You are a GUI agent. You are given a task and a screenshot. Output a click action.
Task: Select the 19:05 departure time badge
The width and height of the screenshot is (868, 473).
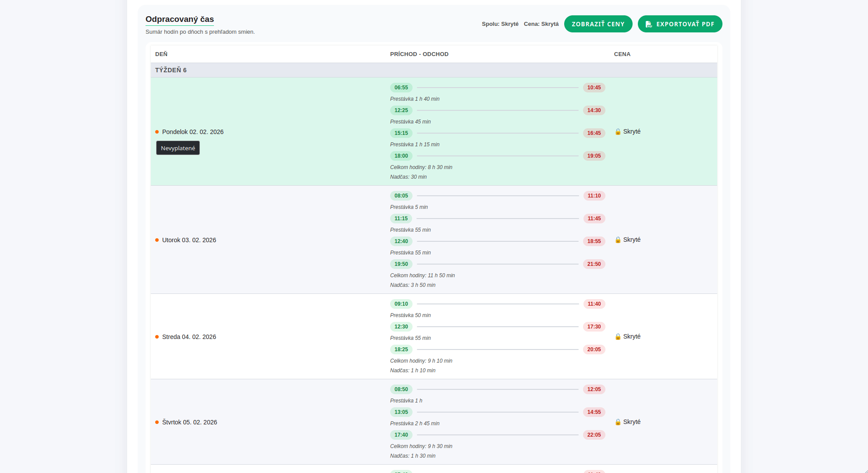[x=594, y=156]
